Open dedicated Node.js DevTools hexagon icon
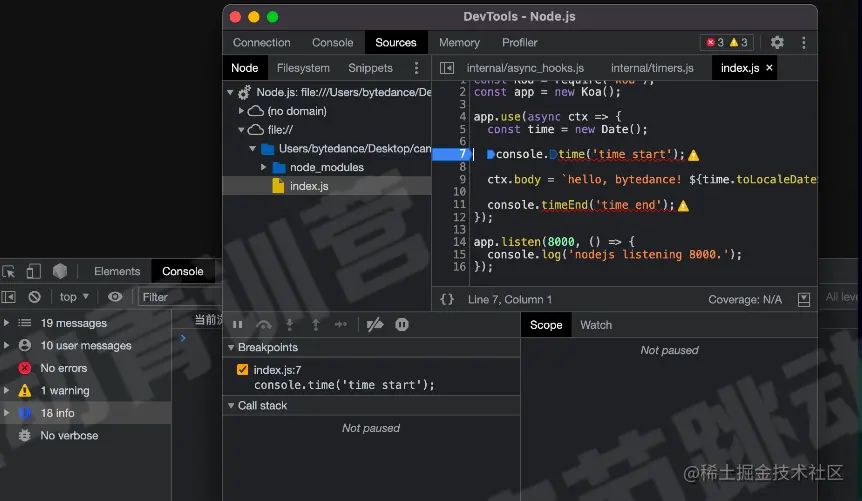The image size is (862, 501). pos(60,271)
